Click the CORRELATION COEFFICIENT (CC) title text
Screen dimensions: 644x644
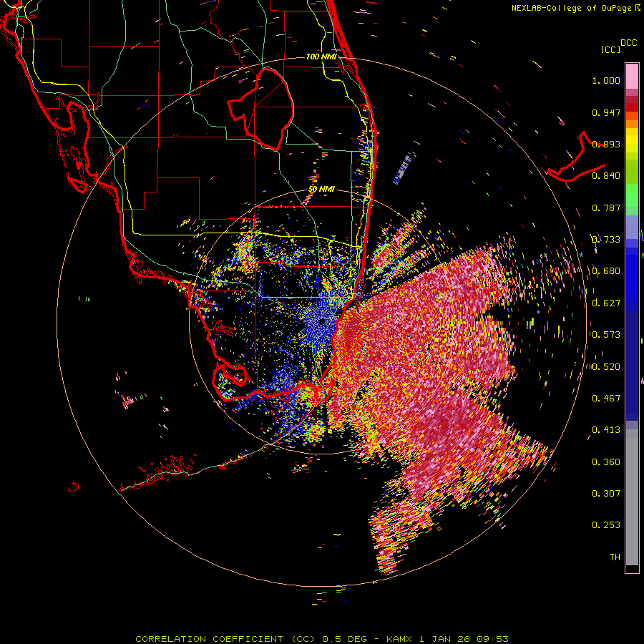click(225, 639)
